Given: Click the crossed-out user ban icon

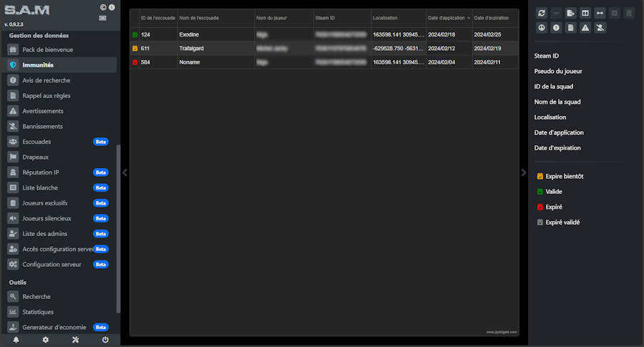Looking at the screenshot, I should click(x=600, y=28).
